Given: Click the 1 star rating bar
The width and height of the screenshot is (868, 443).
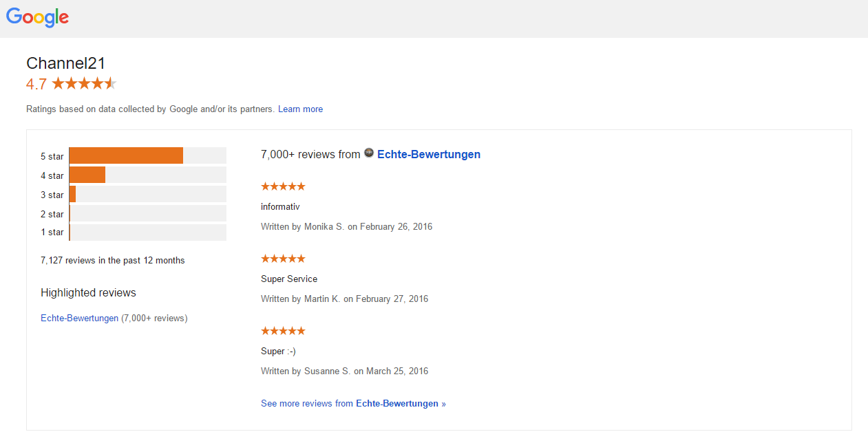Looking at the screenshot, I should (x=147, y=233).
